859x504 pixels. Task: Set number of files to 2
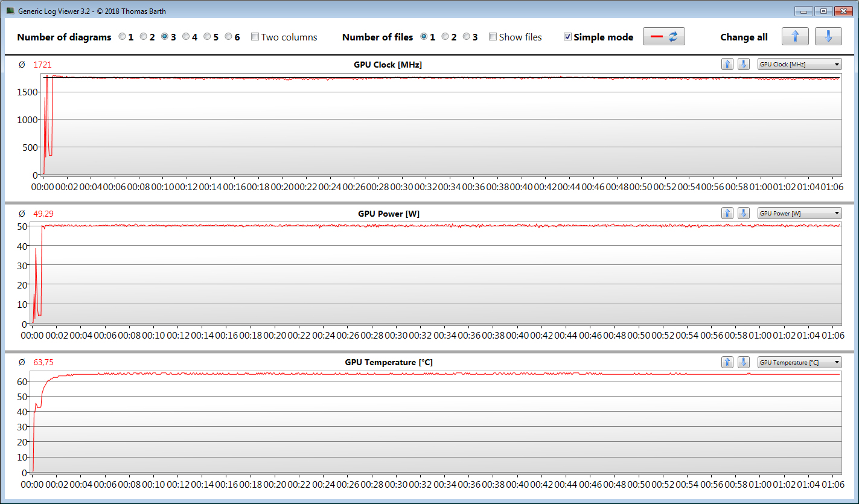(x=445, y=37)
